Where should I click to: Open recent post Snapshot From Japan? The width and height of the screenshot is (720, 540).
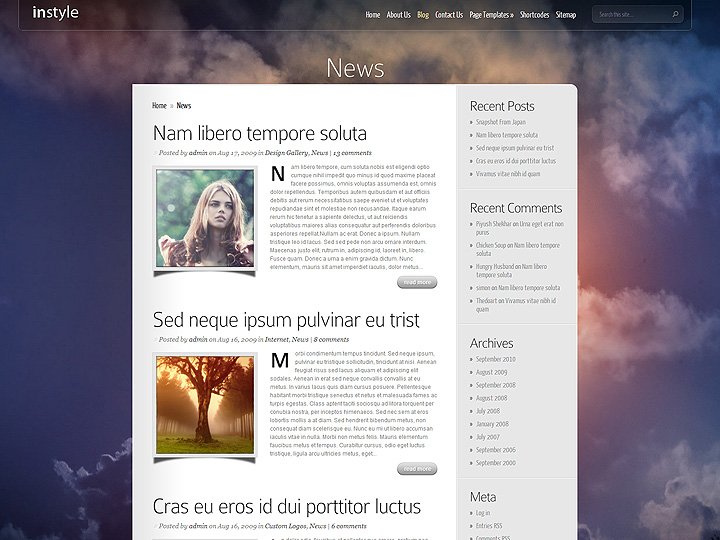click(501, 122)
